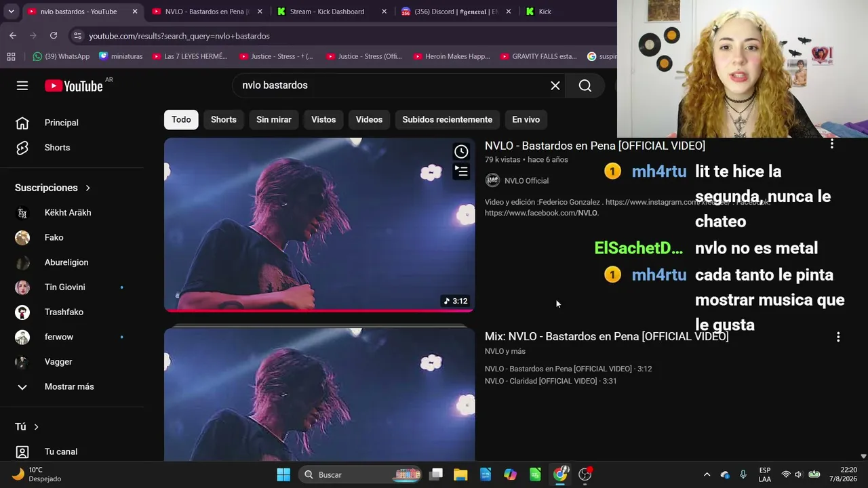
Task: Switch to the Discord #general tab
Action: [456, 12]
